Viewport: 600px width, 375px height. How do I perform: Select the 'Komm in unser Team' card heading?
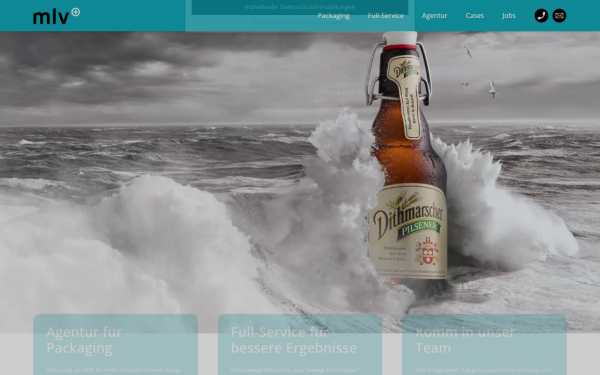(x=465, y=340)
